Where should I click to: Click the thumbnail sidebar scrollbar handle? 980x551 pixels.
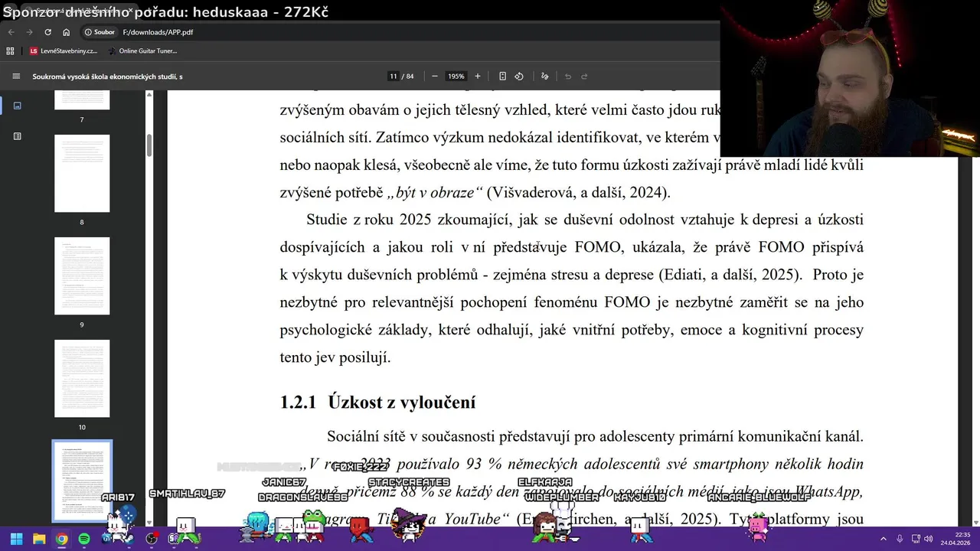[149, 144]
